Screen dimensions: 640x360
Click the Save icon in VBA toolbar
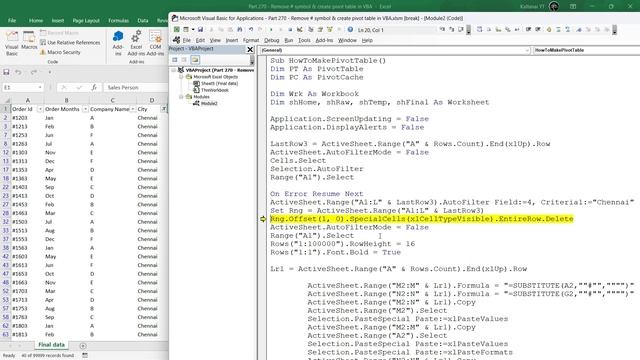(x=200, y=30)
